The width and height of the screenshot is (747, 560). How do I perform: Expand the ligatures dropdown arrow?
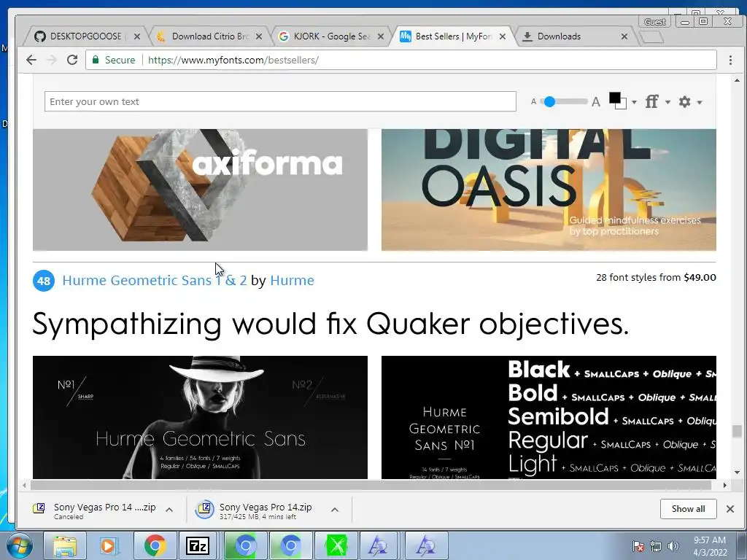[x=667, y=102]
